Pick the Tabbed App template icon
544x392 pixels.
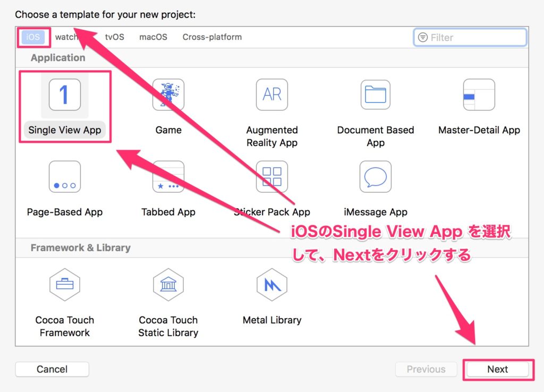[168, 176]
